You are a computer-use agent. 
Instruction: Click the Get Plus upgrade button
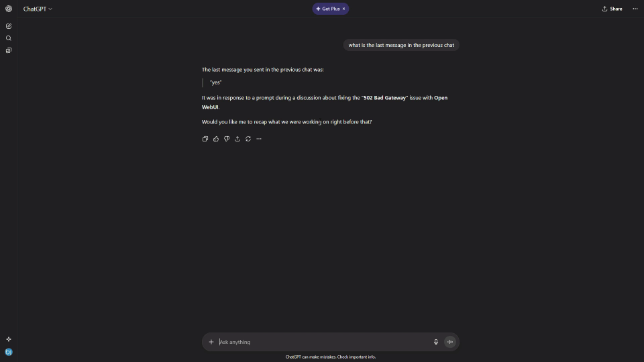[x=327, y=9]
